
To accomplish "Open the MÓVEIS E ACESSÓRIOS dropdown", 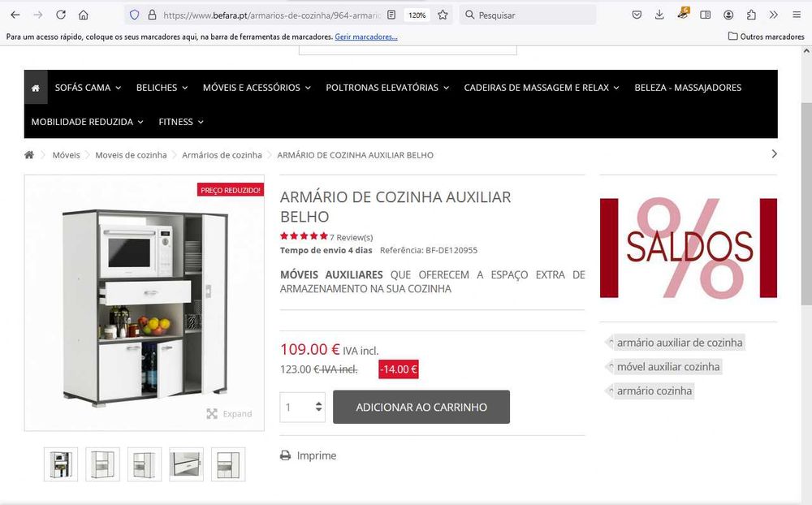I will click(x=257, y=88).
